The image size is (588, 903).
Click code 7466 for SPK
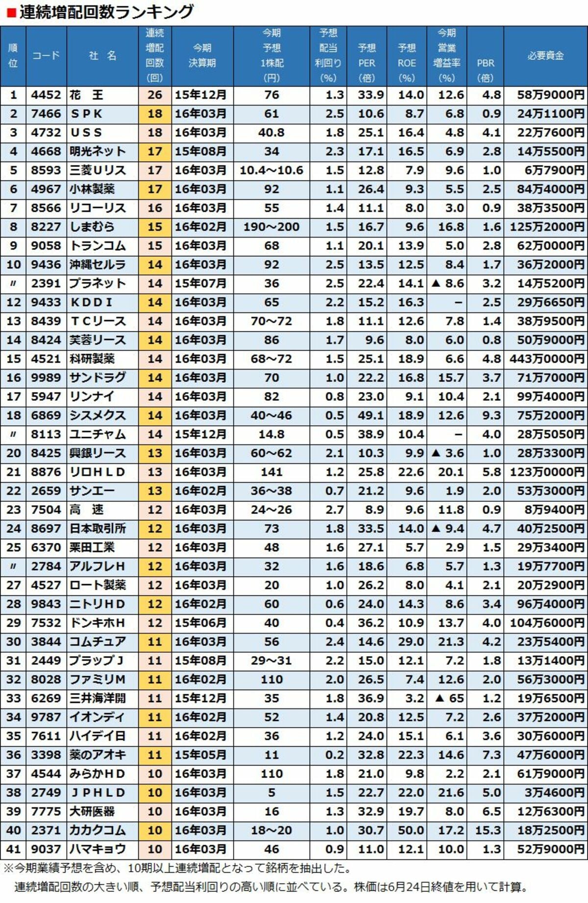pos(46,114)
